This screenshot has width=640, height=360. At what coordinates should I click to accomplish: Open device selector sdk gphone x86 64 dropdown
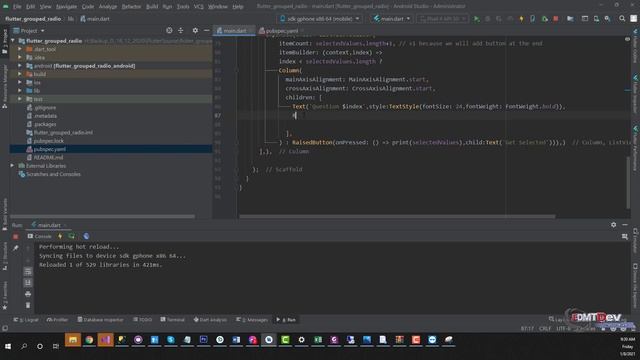point(320,19)
